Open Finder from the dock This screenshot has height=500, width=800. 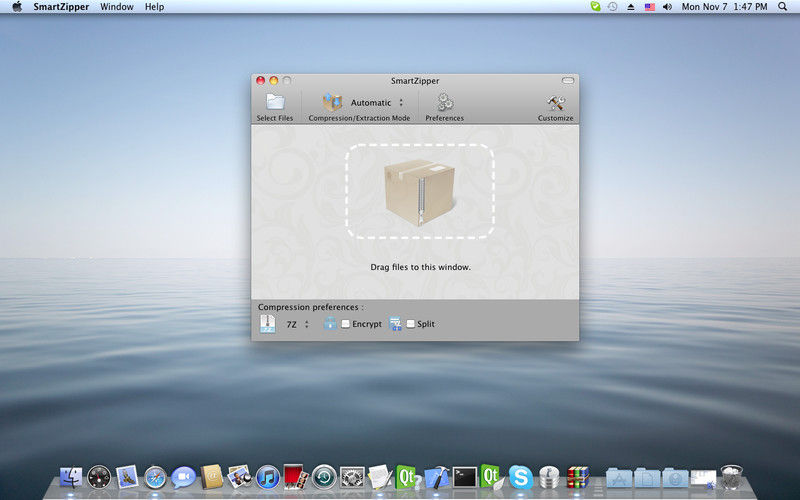pos(71,478)
